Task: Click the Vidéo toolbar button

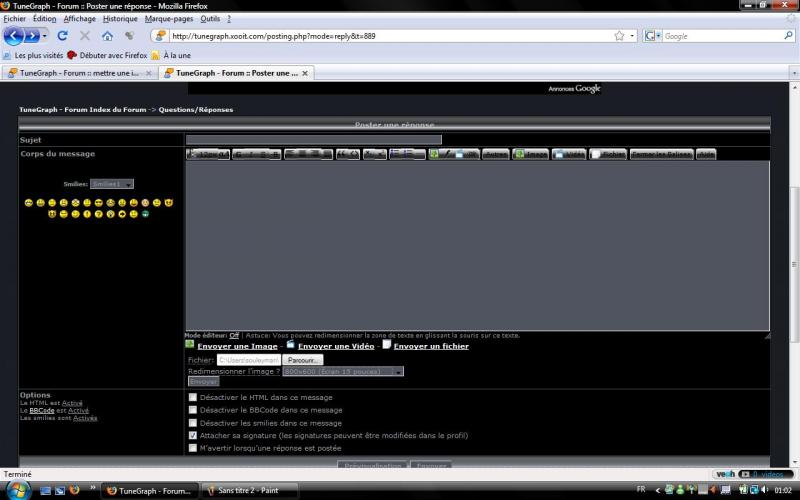Action: coord(569,154)
